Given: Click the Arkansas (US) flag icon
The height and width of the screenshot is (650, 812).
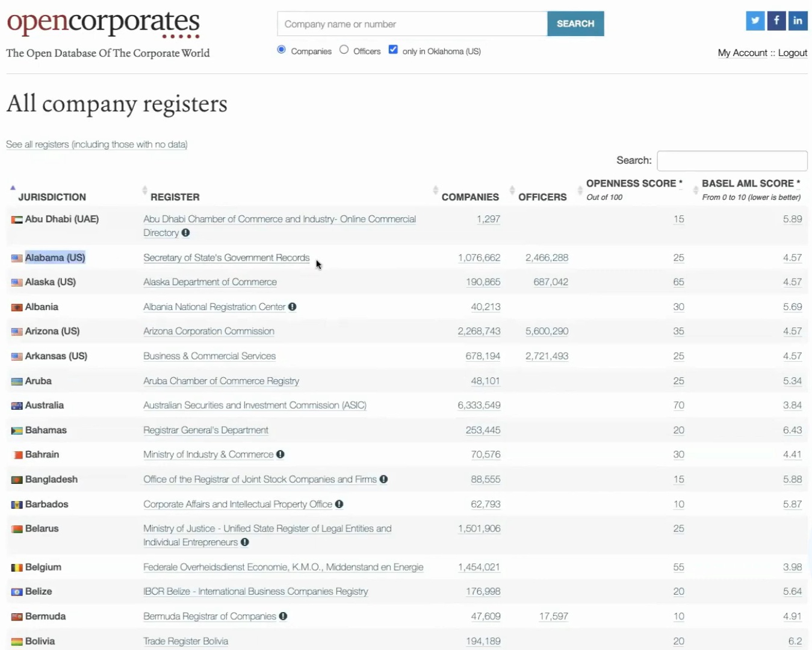Looking at the screenshot, I should [x=17, y=356].
